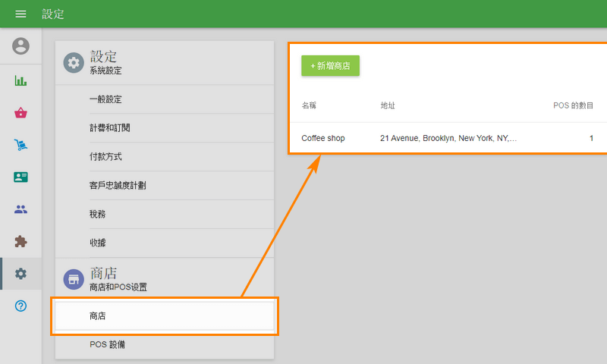The height and width of the screenshot is (364, 607).
Task: Click the user account profile icon
Action: click(x=20, y=46)
